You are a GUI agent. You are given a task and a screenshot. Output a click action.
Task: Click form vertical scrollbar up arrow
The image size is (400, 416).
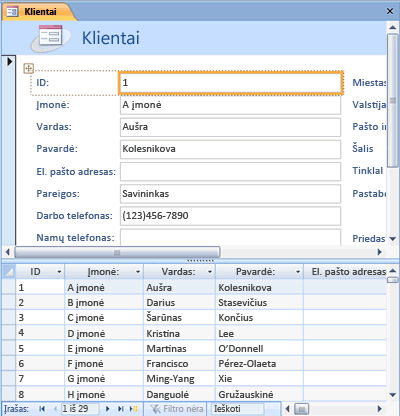point(392,28)
